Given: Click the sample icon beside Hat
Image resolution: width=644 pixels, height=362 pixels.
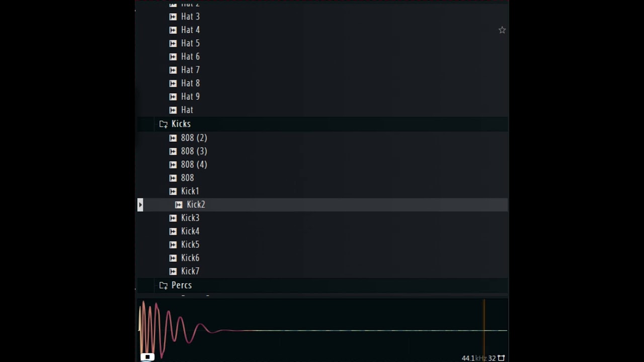Looking at the screenshot, I should [173, 110].
